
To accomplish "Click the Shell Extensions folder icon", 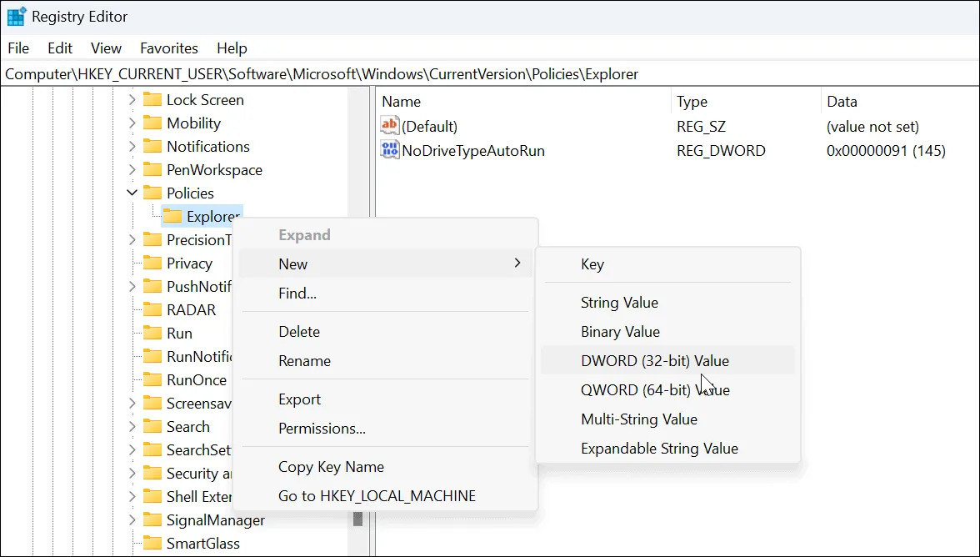I will 152,496.
